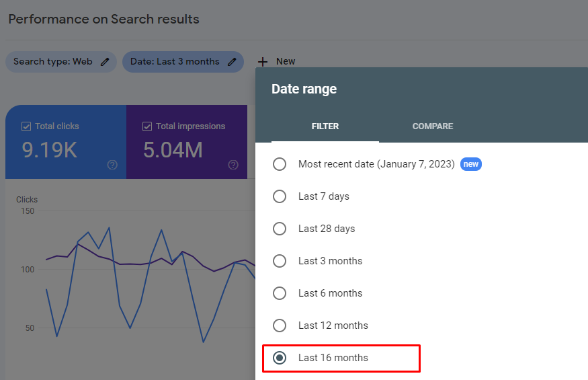Select the Last 6 months option
This screenshot has height=380, width=588.
280,293
